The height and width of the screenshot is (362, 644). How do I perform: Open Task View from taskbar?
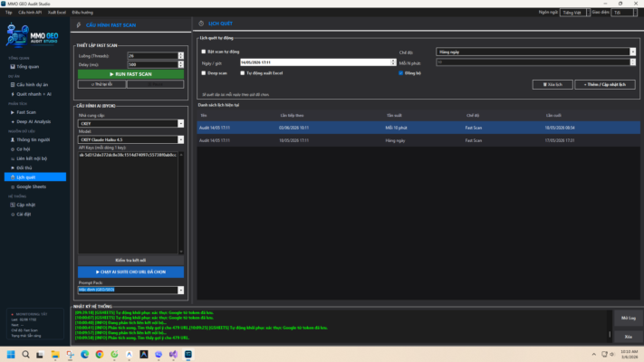[40, 354]
